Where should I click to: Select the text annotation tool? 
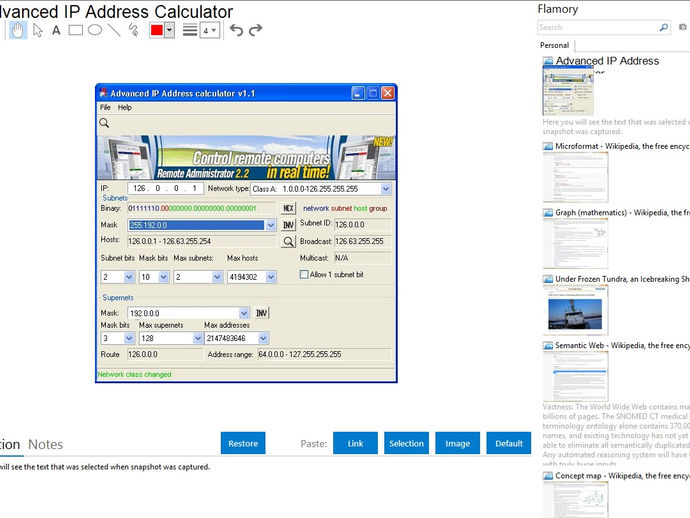[56, 31]
